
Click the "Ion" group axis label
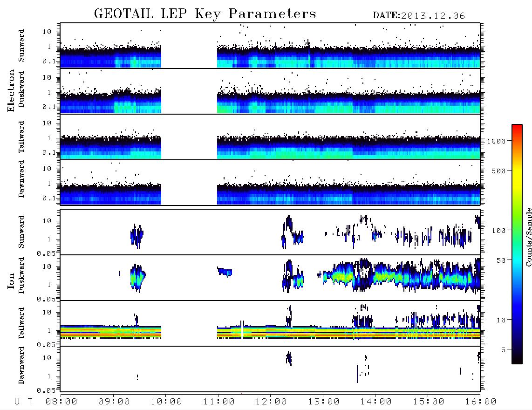point(11,280)
